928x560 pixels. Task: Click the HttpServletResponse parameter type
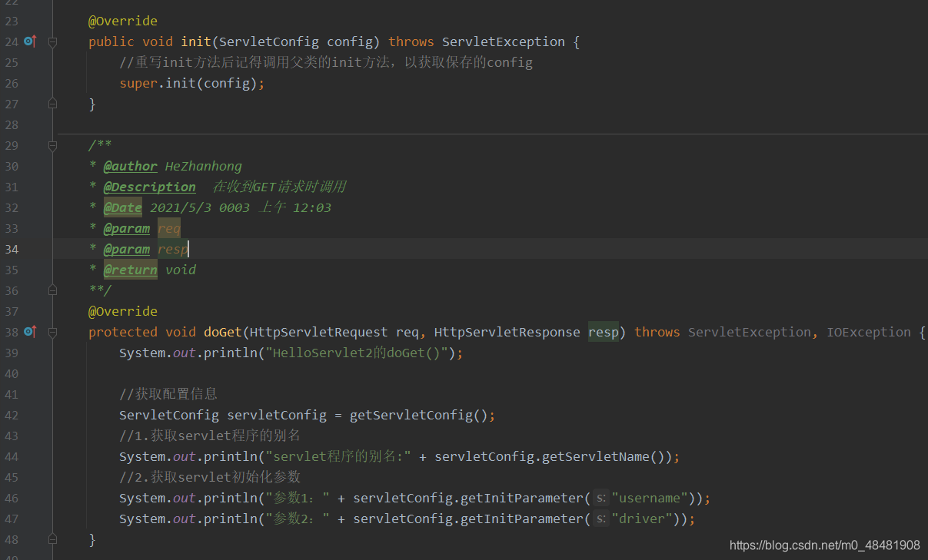coord(507,332)
